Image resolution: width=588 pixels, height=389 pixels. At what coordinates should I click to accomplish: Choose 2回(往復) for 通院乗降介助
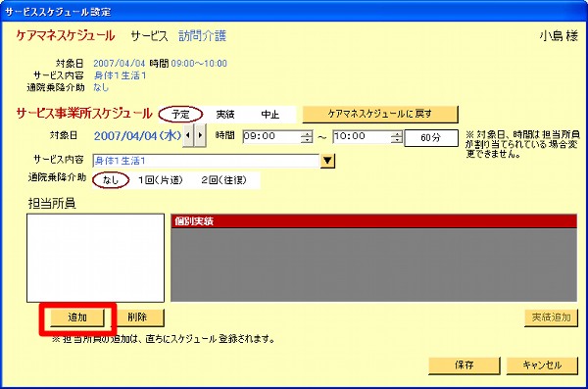tap(223, 180)
